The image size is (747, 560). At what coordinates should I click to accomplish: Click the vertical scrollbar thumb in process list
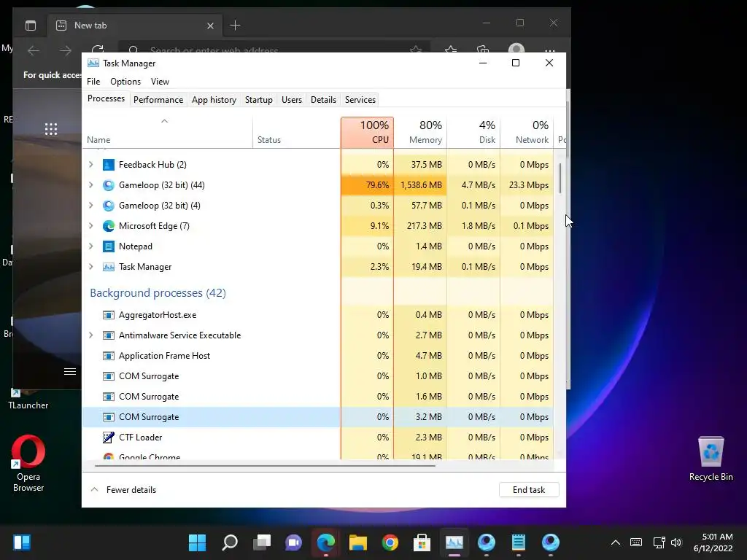(x=560, y=178)
